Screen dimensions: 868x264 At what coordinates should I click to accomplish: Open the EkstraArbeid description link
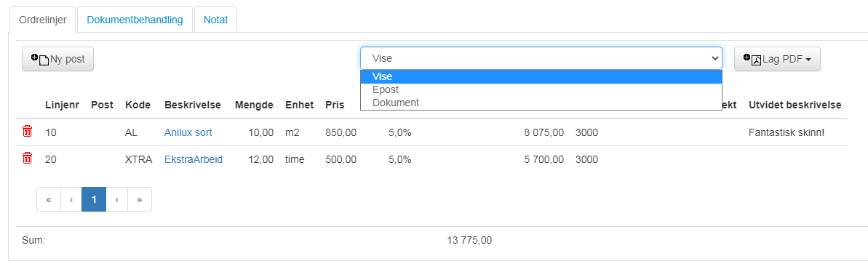coord(194,159)
